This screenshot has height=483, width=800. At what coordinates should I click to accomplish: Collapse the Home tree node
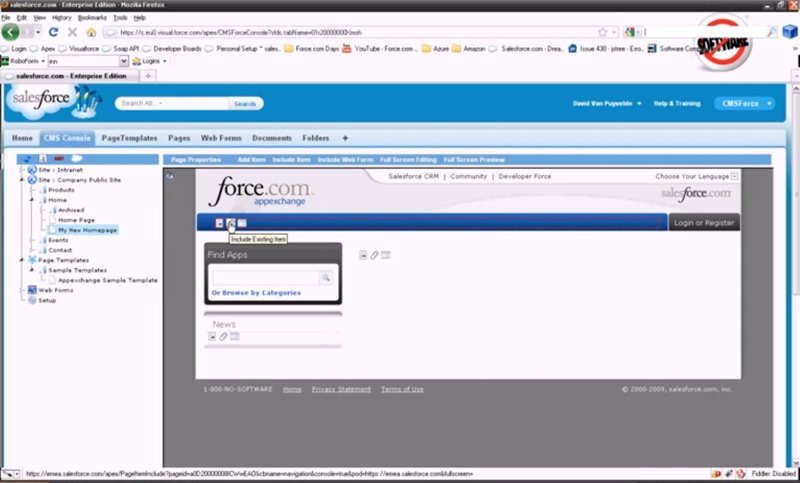point(32,200)
